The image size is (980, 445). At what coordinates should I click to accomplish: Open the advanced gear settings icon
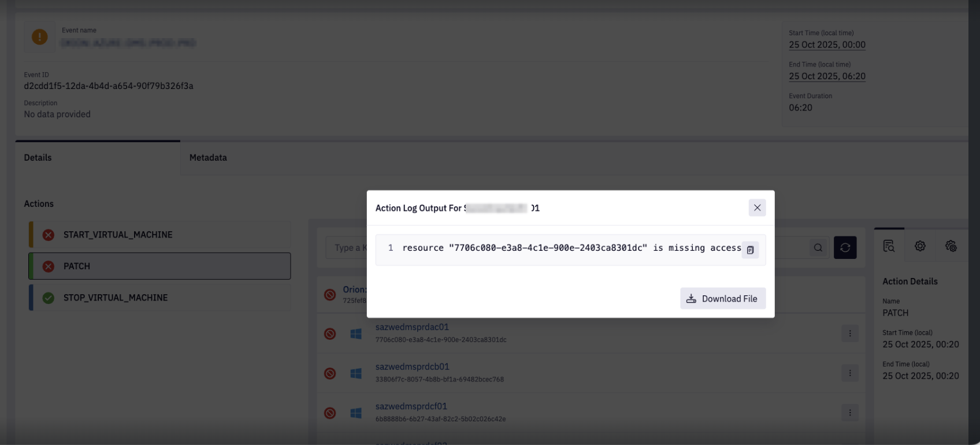[951, 246]
